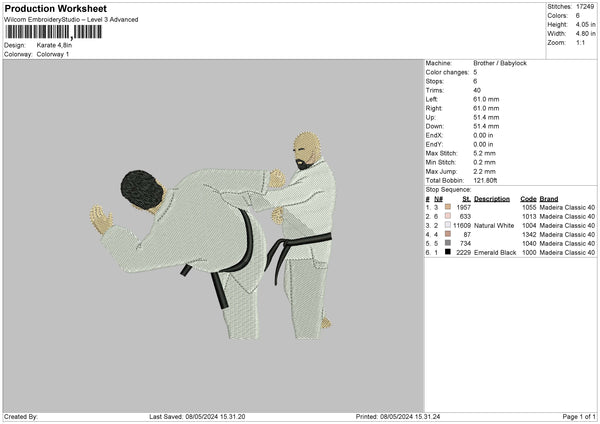Select the Left value 61.0 mm
The width and height of the screenshot is (600, 424).
[486, 99]
